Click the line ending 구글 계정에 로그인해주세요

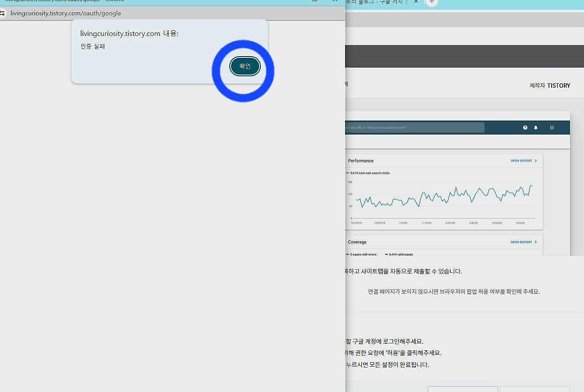point(385,341)
